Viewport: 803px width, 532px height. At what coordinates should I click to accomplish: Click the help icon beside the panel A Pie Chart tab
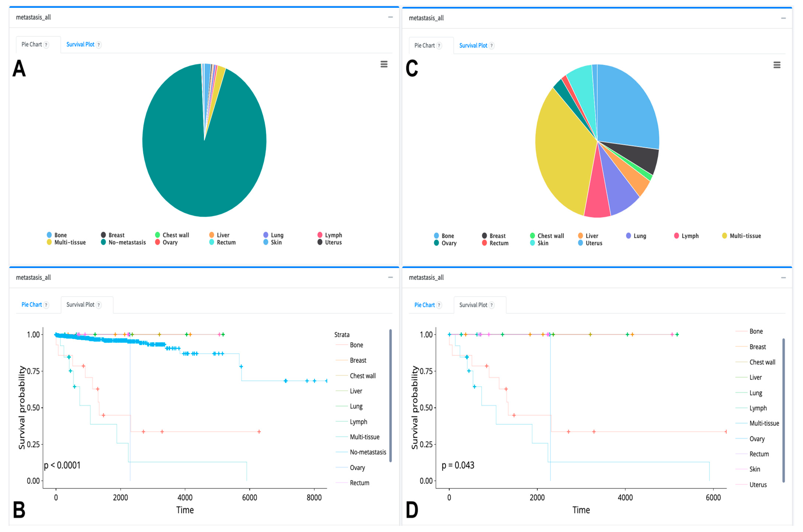pyautogui.click(x=46, y=45)
